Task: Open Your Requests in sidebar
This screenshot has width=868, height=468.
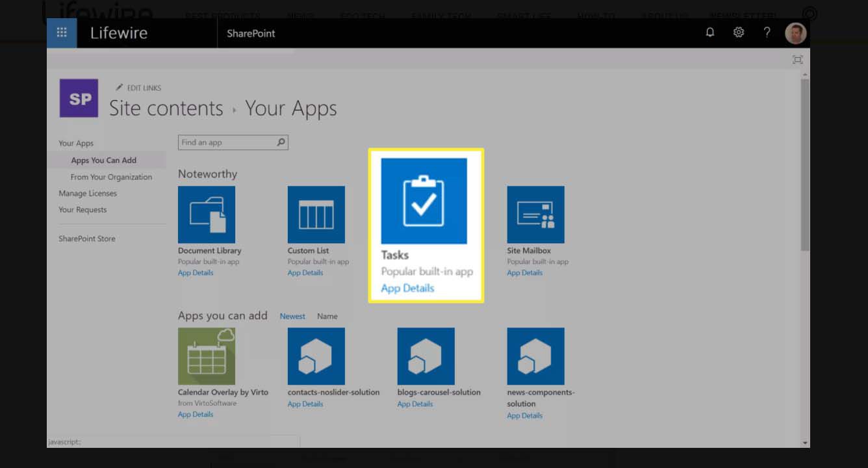Action: [x=83, y=209]
